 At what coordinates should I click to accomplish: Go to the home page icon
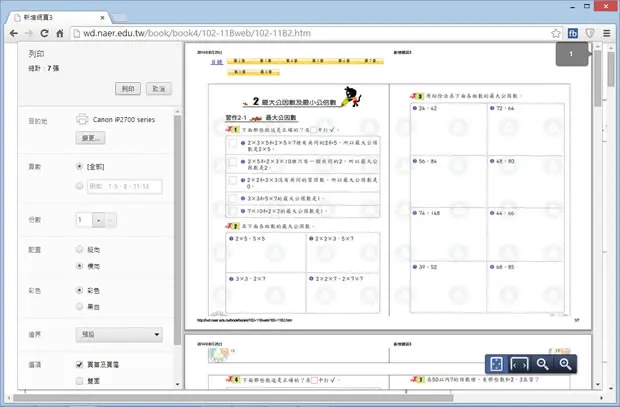60,33
